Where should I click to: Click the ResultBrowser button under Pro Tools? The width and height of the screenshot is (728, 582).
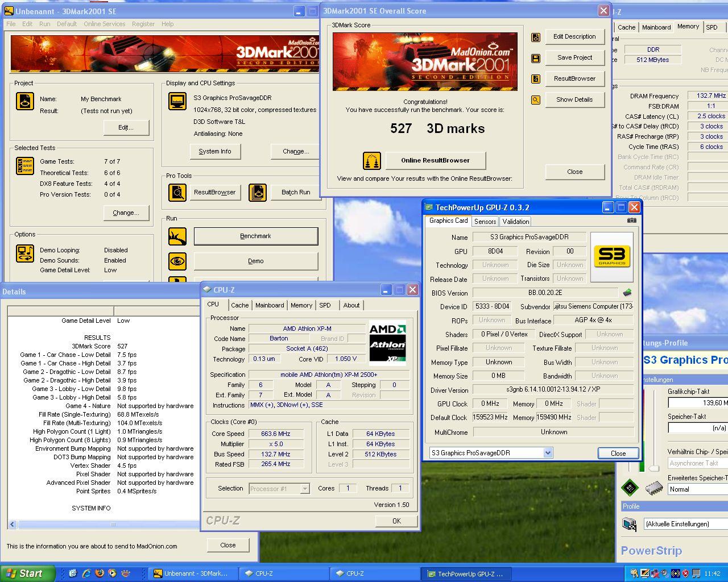pos(214,193)
